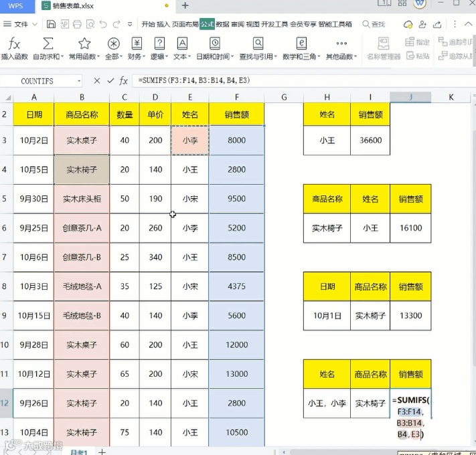Click the Insert Function fx ribbon icon
476x455 pixels.
pos(14,44)
